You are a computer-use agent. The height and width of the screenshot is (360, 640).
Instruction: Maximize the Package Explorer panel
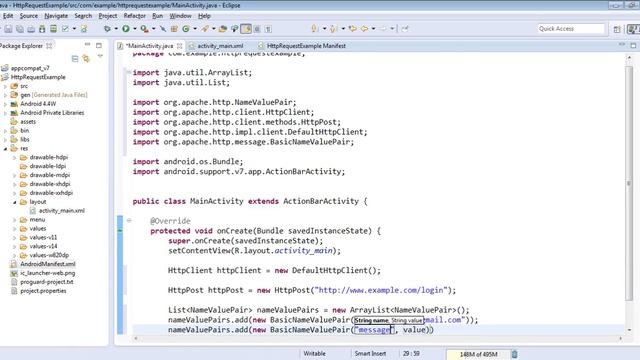[99, 45]
